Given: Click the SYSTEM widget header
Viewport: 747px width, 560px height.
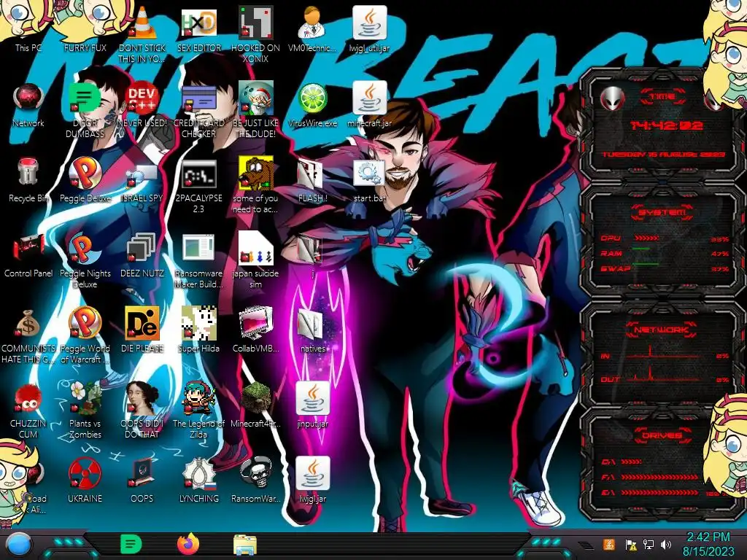Looking at the screenshot, I should coord(662,212).
